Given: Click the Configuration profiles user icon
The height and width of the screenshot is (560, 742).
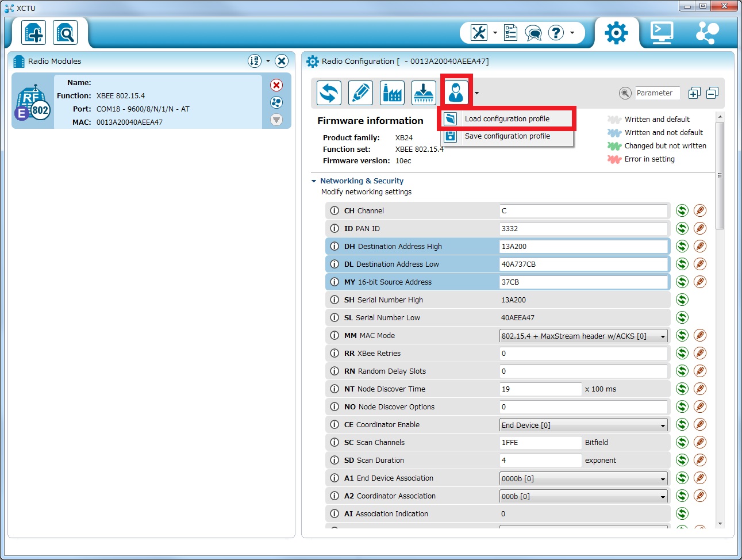Looking at the screenshot, I should 456,92.
